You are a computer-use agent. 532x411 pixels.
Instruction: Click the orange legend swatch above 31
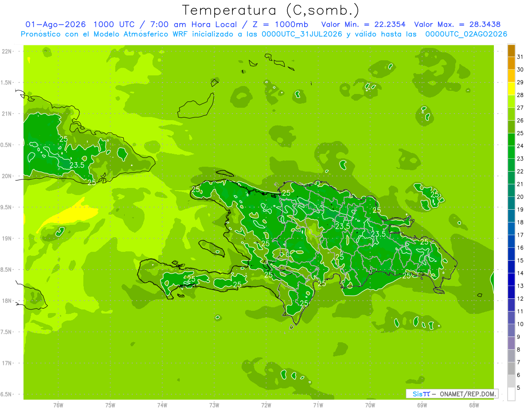(x=511, y=51)
